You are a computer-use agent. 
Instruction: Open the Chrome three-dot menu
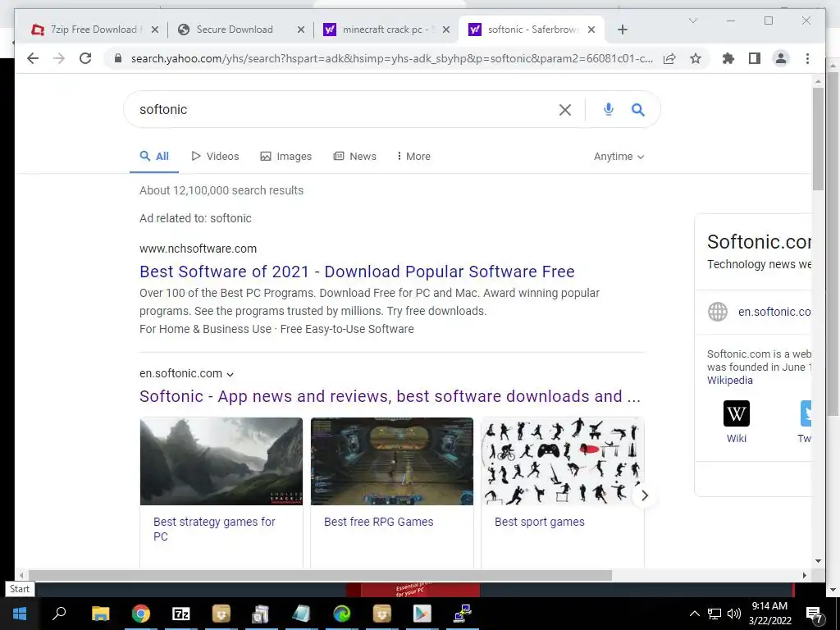pos(807,58)
